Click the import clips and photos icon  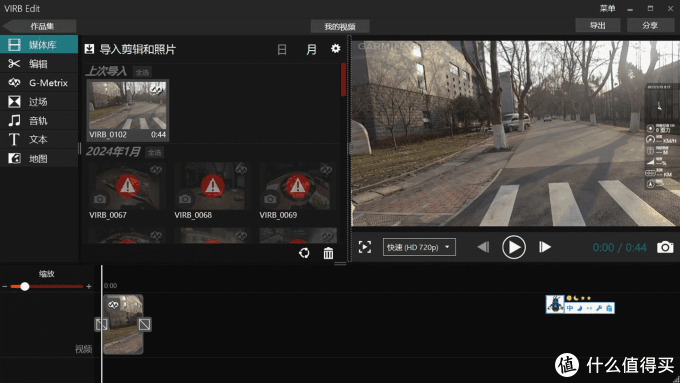tap(89, 49)
